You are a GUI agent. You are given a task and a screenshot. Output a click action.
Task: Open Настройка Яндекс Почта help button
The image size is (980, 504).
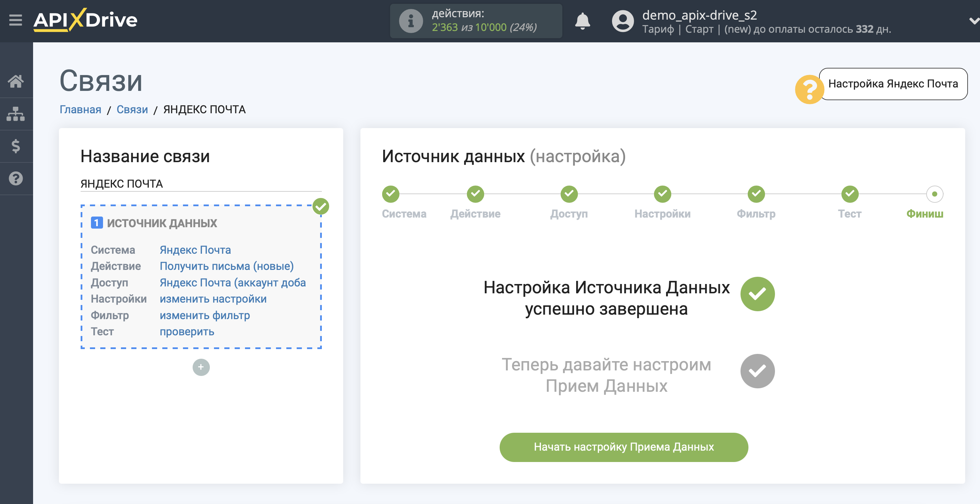pos(892,84)
